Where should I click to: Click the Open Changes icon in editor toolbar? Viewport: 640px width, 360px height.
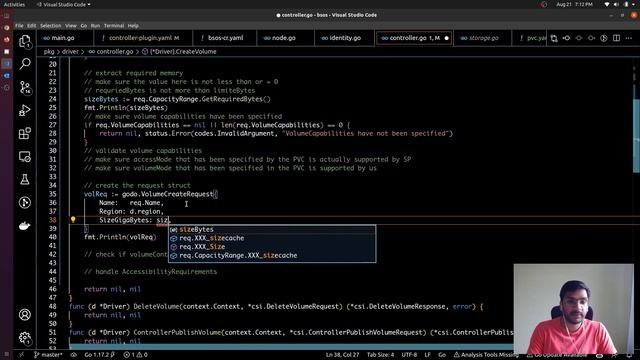point(554,38)
